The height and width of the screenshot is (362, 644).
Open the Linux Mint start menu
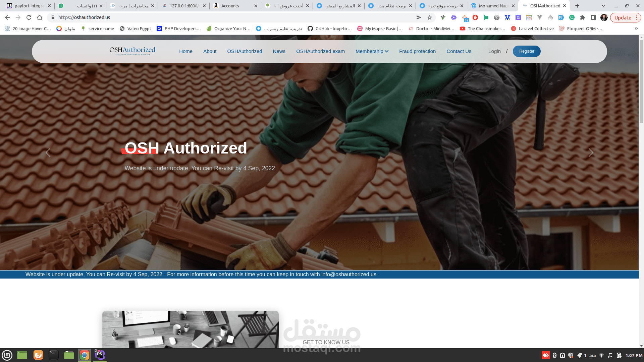7,355
